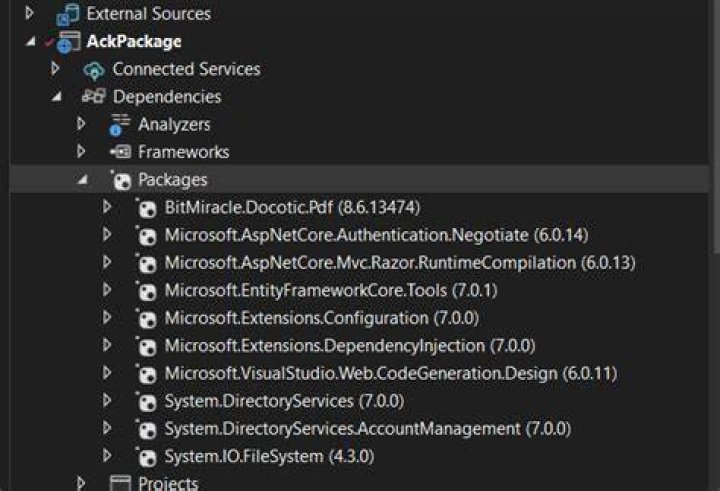Expand EntityFrameworkCore.Tools package arrow
The width and height of the screenshot is (720, 491).
[x=107, y=289]
